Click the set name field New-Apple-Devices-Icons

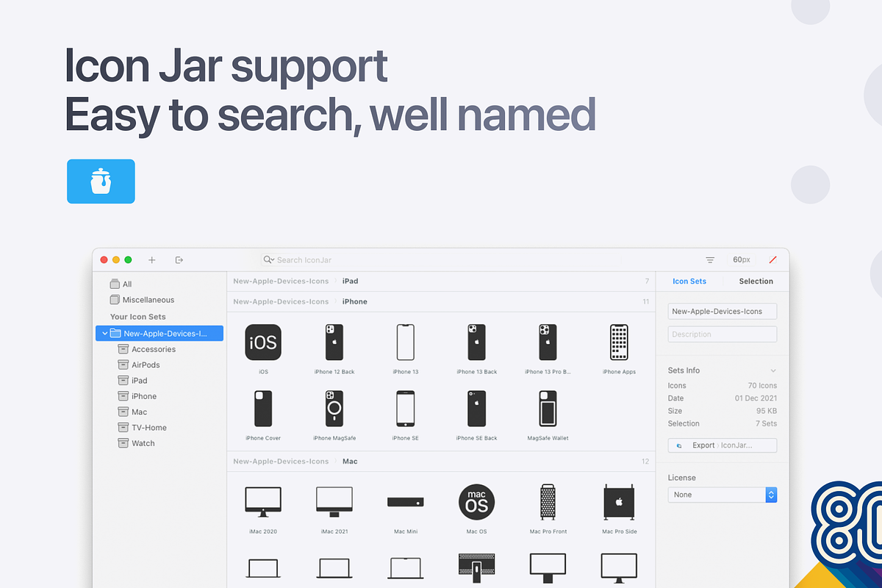(723, 312)
